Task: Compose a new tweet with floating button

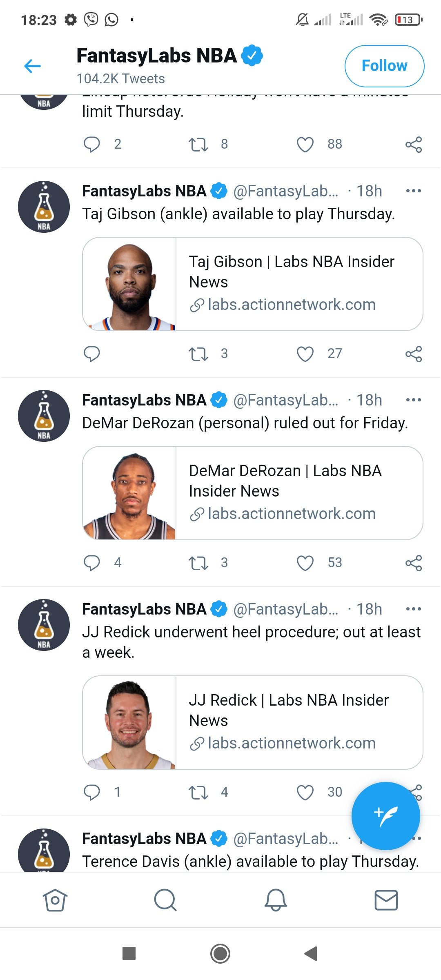Action: pos(385,816)
